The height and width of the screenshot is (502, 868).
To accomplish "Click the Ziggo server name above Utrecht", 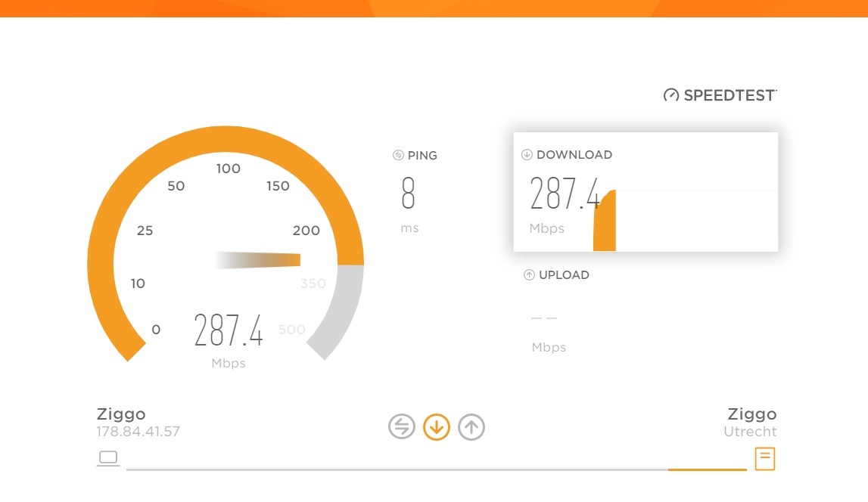I will coord(751,414).
